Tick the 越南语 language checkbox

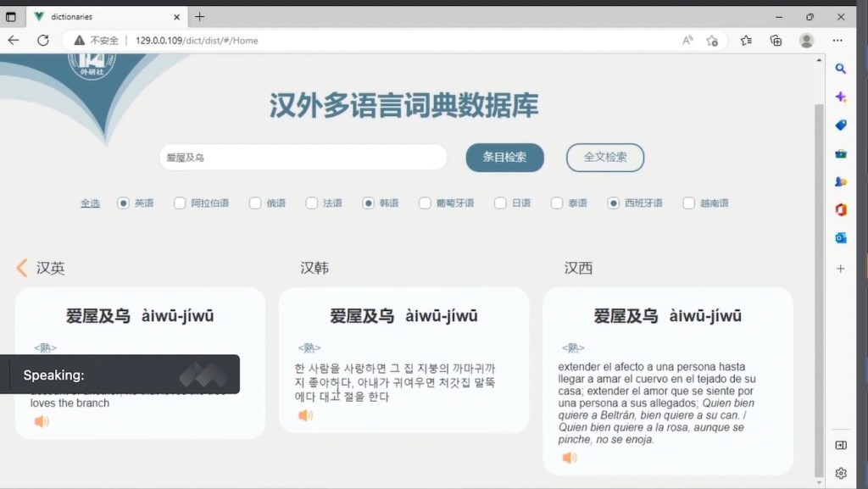pyautogui.click(x=688, y=203)
